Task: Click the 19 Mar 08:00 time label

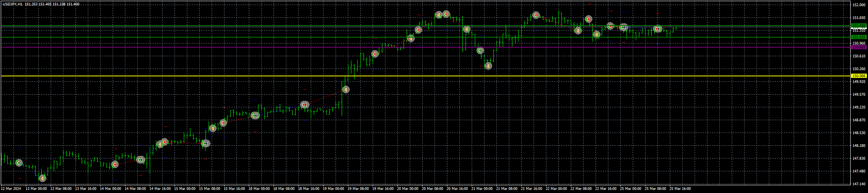Action: (358, 189)
